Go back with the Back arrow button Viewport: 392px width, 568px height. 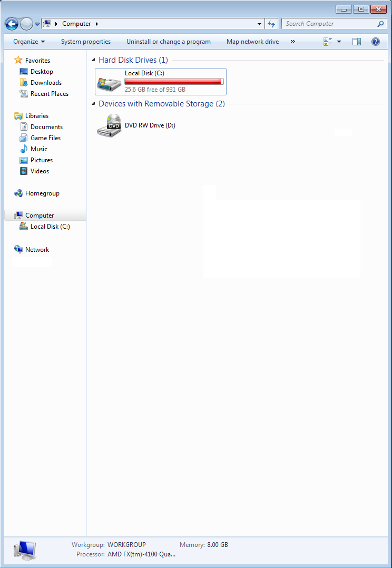[x=12, y=24]
